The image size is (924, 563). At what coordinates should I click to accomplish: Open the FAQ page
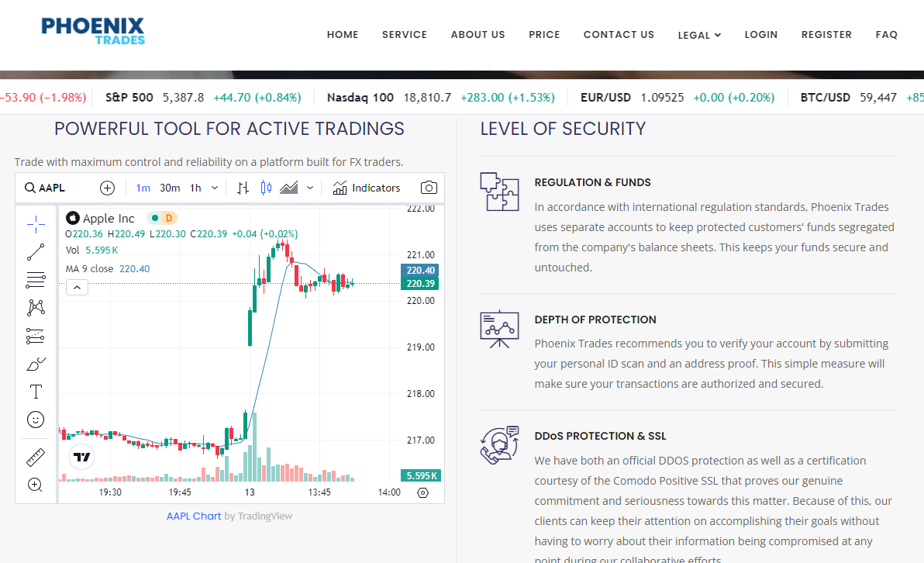[887, 35]
